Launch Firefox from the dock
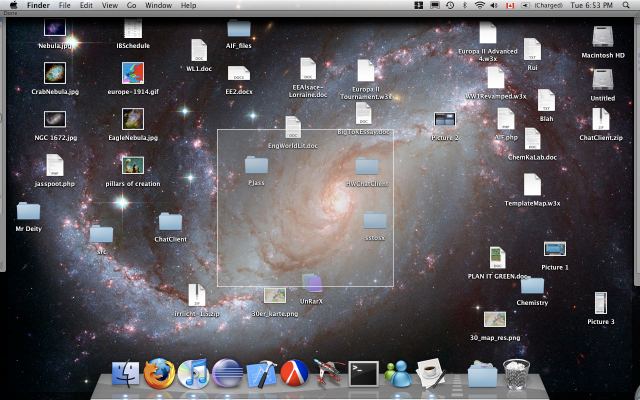The image size is (640, 400). click(x=159, y=373)
